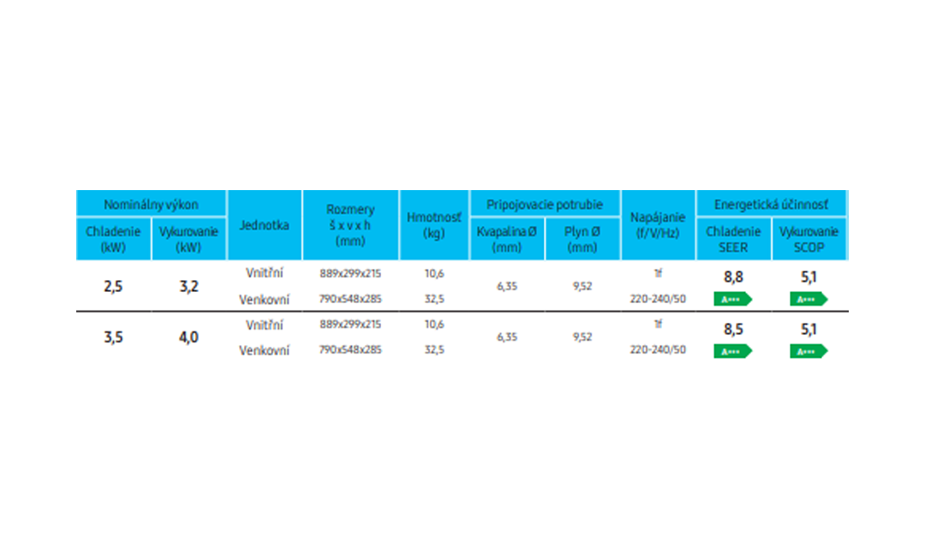Click the 'Kvapalina Ø (mm)' header

click(507, 239)
